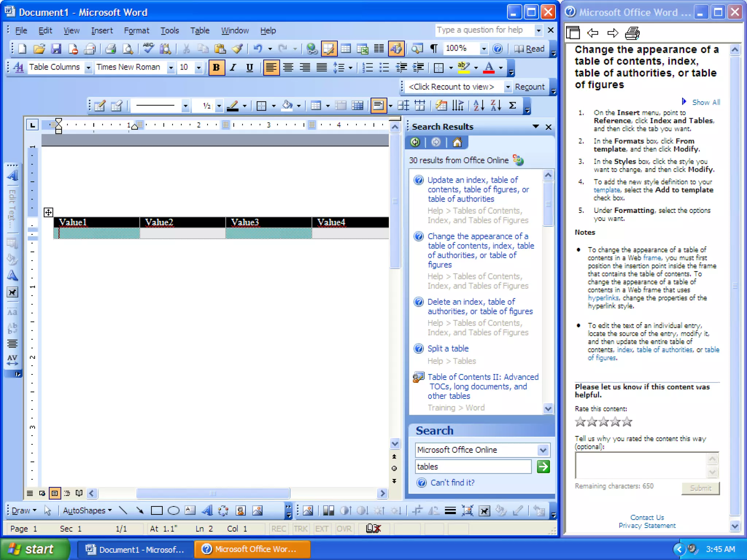
Task: Toggle Italic formatting button
Action: tap(233, 67)
